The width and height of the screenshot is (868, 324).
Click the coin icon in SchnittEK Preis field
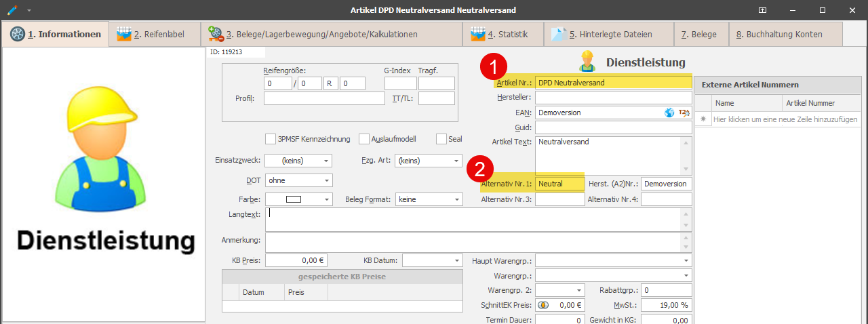pyautogui.click(x=542, y=305)
